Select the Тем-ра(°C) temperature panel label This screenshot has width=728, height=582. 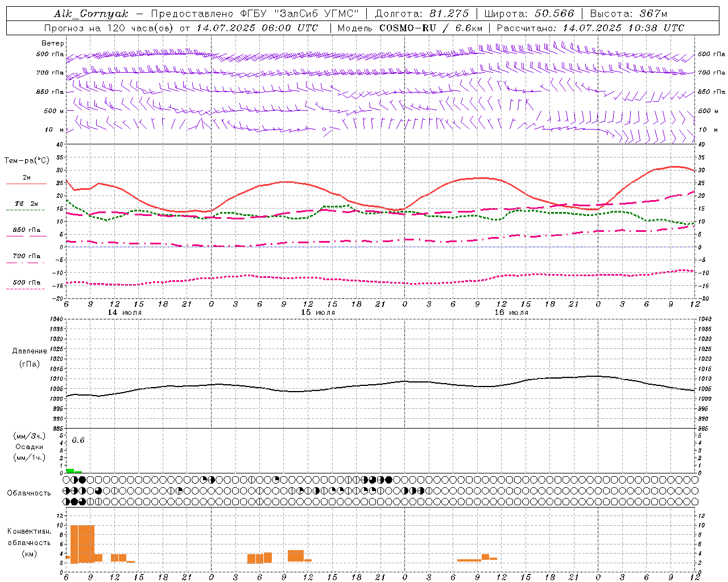pyautogui.click(x=27, y=161)
